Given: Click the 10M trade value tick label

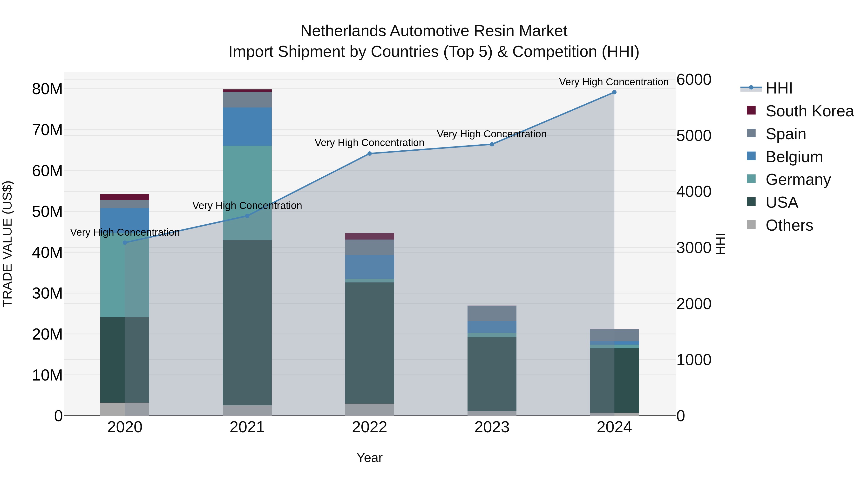Looking at the screenshot, I should point(47,375).
